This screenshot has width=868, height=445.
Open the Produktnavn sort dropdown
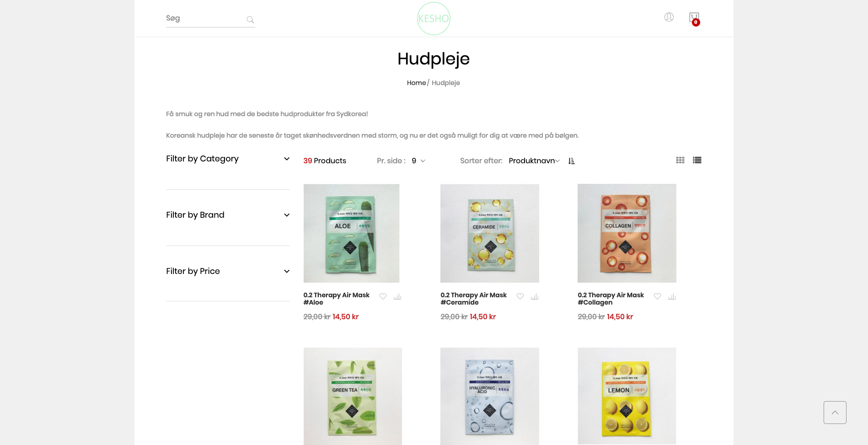[x=534, y=161]
